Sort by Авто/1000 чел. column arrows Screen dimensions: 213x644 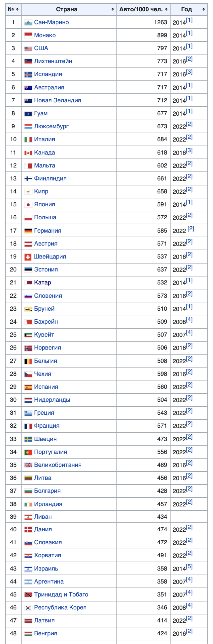[166, 10]
